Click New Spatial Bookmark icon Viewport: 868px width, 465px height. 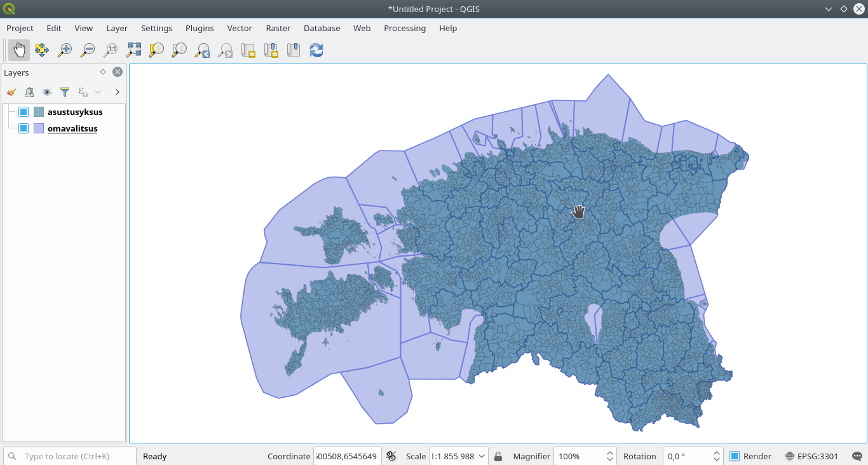(x=271, y=50)
